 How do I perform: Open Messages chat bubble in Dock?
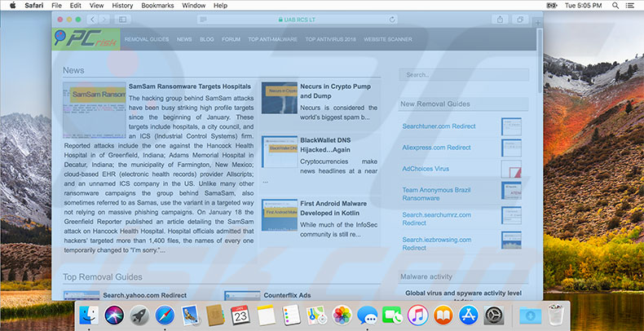click(x=367, y=316)
